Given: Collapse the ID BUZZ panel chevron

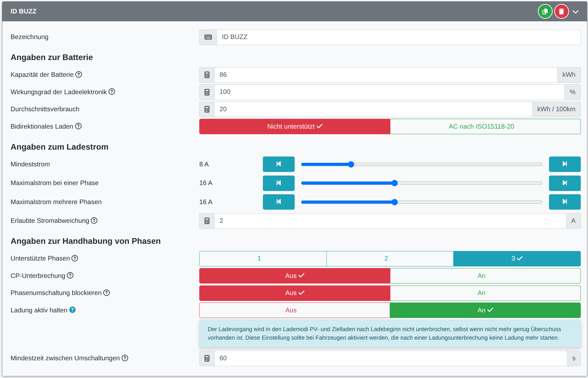Looking at the screenshot, I should [576, 11].
